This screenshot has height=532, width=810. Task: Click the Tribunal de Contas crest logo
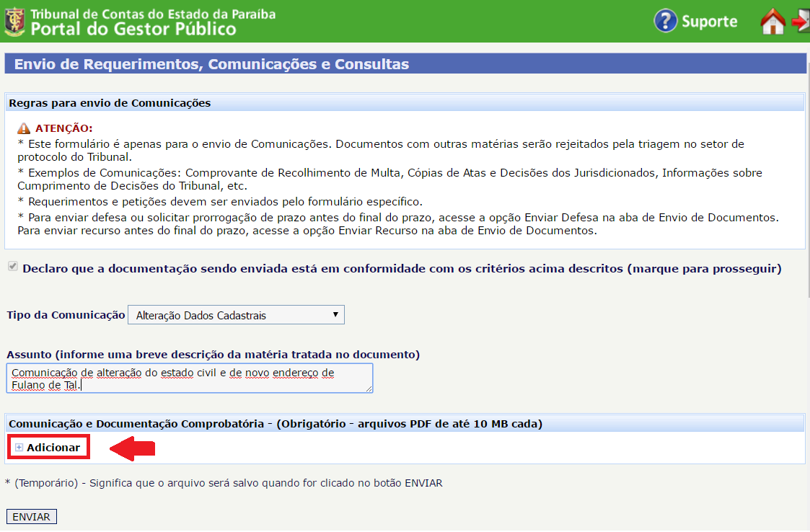(14, 21)
